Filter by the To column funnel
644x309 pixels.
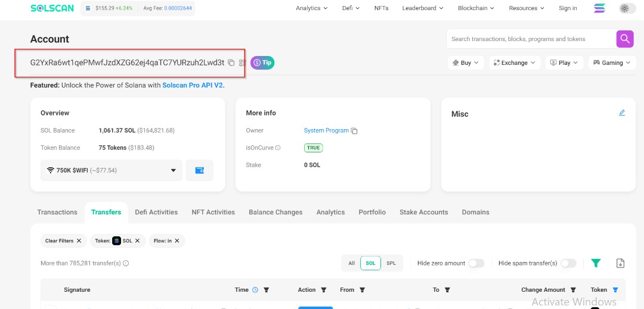click(447, 290)
